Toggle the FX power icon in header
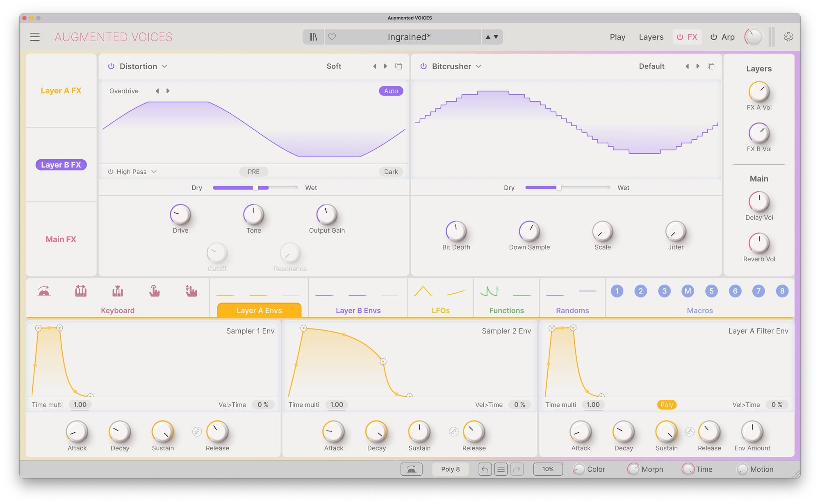 click(680, 37)
